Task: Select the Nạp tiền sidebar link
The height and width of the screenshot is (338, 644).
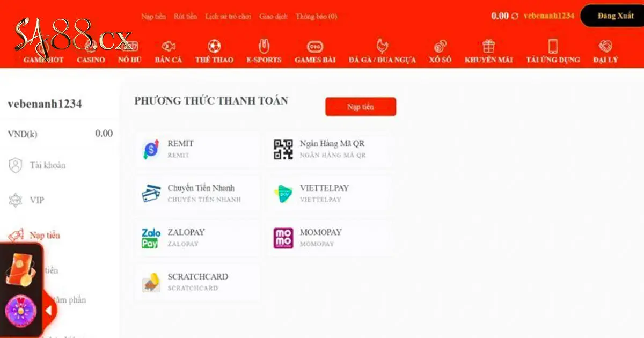Action: tap(45, 235)
